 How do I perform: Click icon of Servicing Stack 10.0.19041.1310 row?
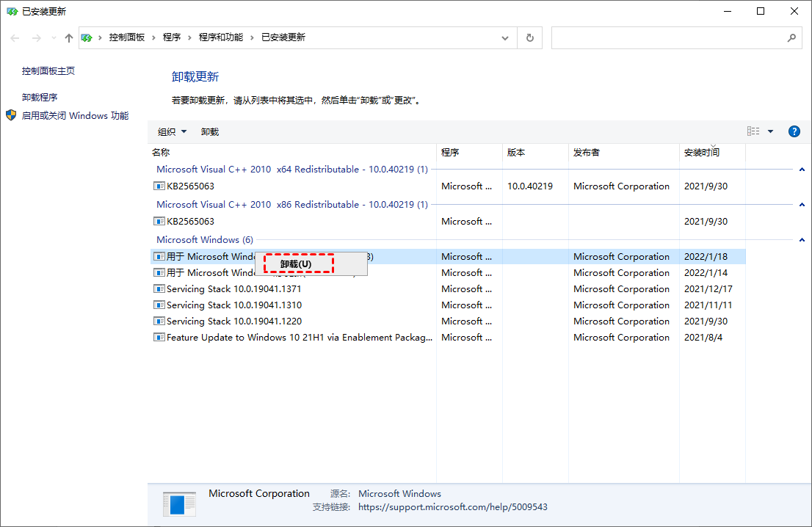[159, 305]
